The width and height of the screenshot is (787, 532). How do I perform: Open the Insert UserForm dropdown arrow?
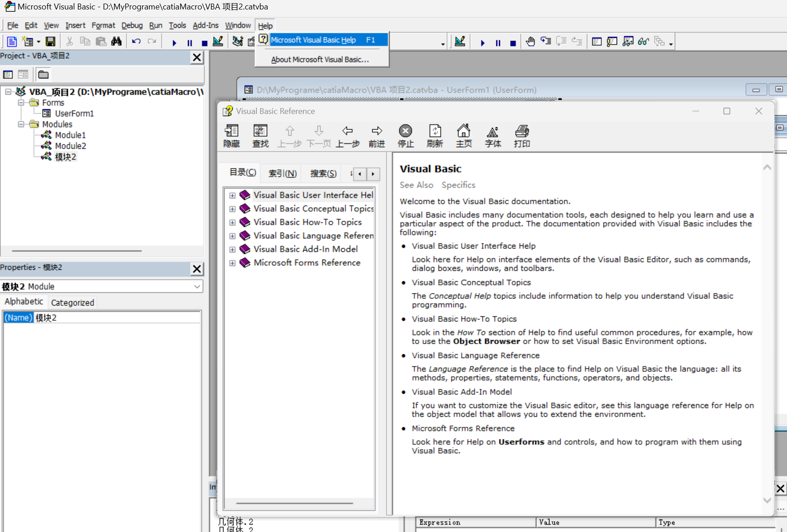coord(38,42)
